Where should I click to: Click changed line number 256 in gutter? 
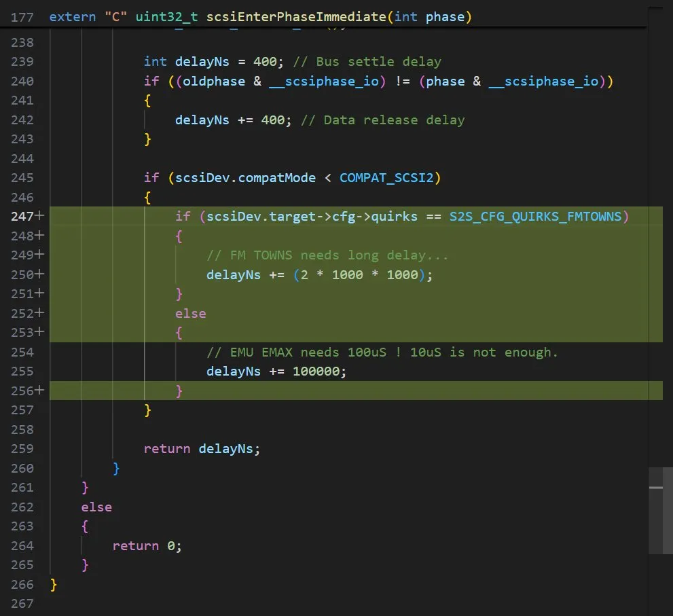tap(22, 391)
